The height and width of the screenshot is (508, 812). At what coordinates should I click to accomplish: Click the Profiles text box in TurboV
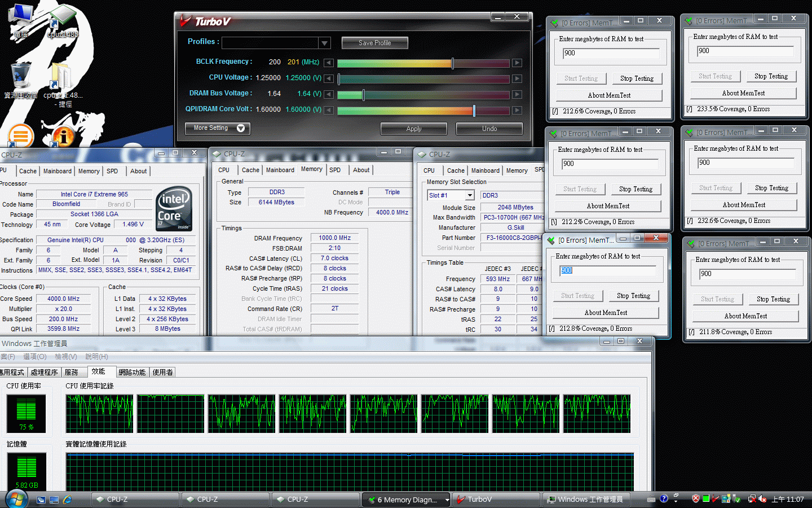[271, 43]
